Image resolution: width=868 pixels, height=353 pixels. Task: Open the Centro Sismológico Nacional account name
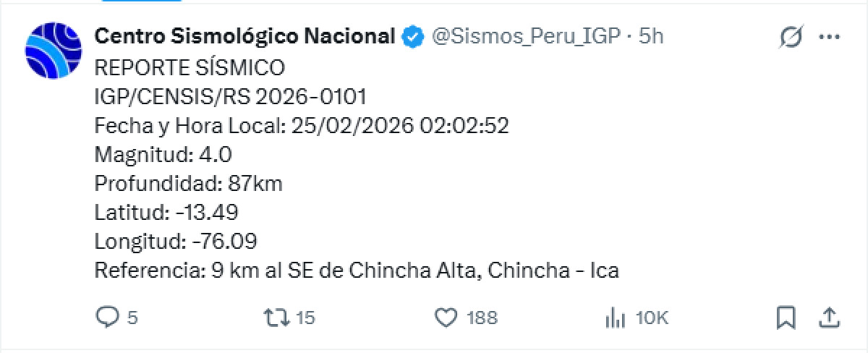245,36
